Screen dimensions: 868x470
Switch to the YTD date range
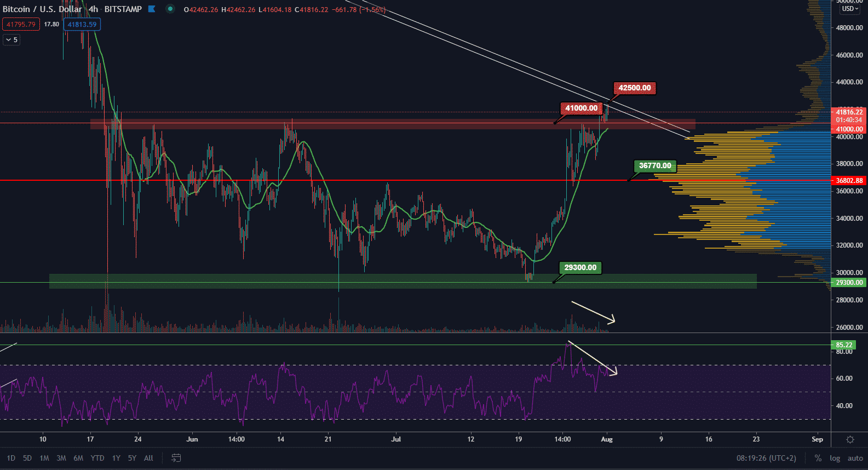pyautogui.click(x=97, y=458)
